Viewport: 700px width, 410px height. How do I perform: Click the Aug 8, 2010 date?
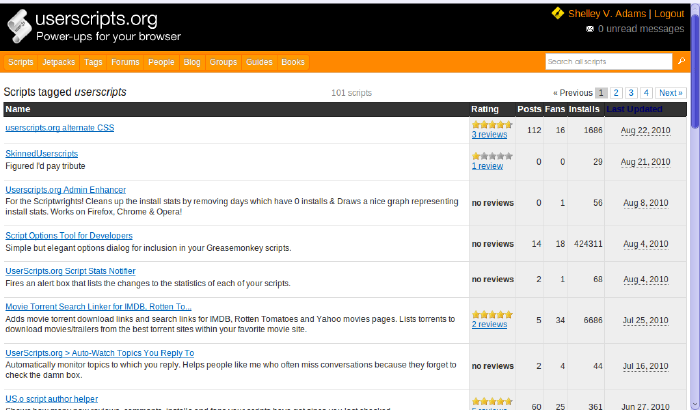pyautogui.click(x=646, y=203)
